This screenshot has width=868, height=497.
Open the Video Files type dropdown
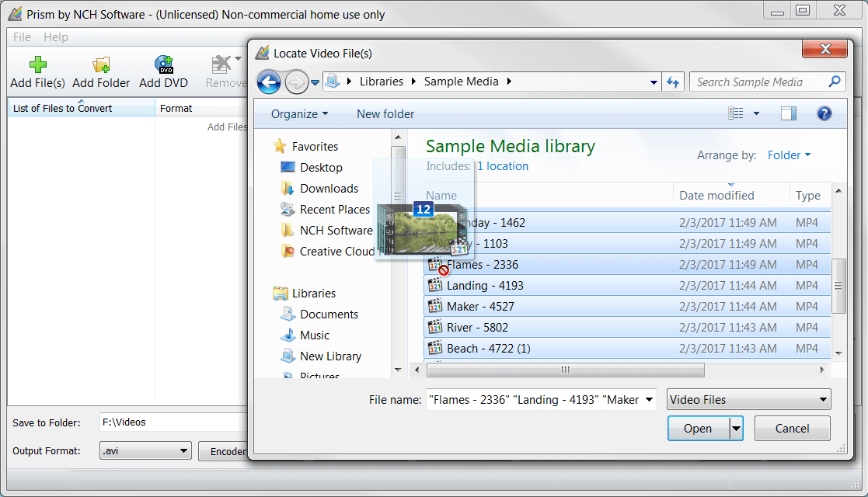tap(748, 400)
